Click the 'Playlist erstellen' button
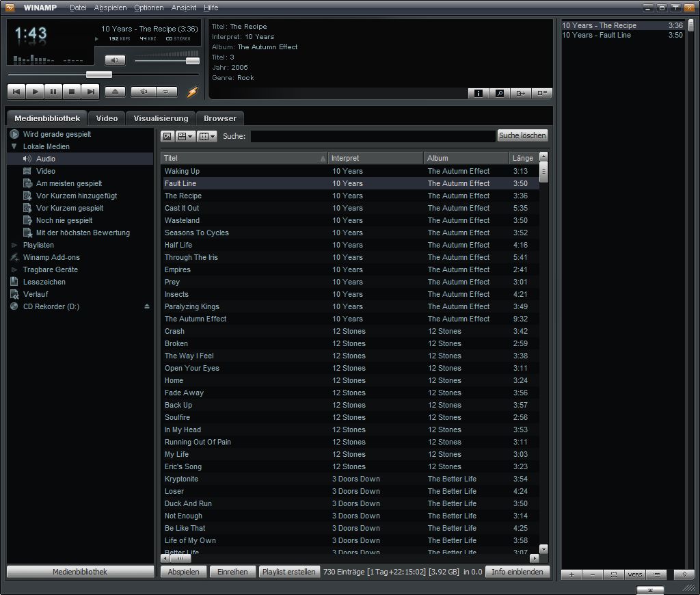 tap(289, 572)
